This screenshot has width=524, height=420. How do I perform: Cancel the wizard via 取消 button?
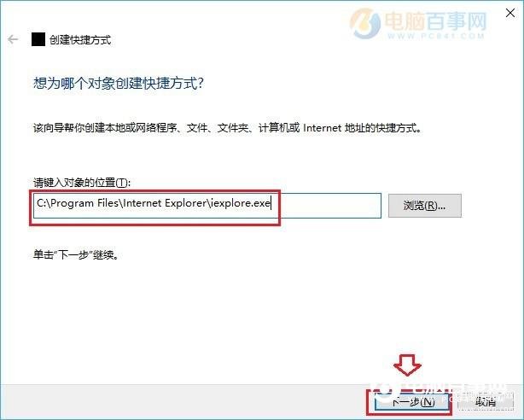[x=486, y=401]
